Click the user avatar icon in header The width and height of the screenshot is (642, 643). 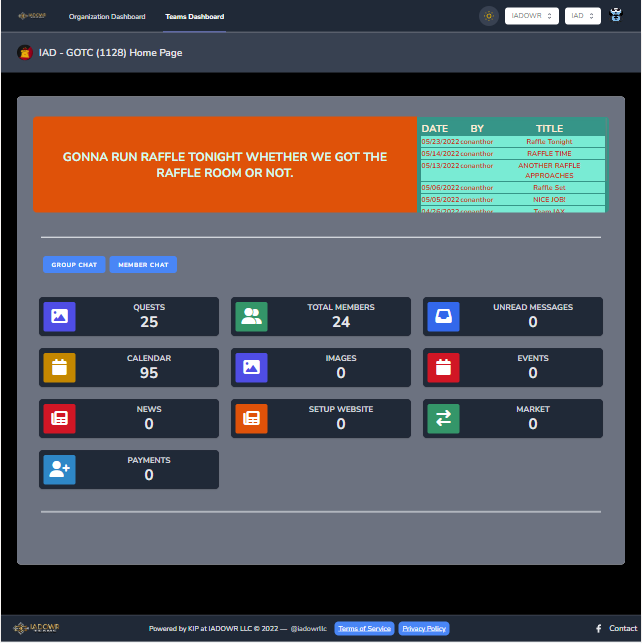click(617, 16)
